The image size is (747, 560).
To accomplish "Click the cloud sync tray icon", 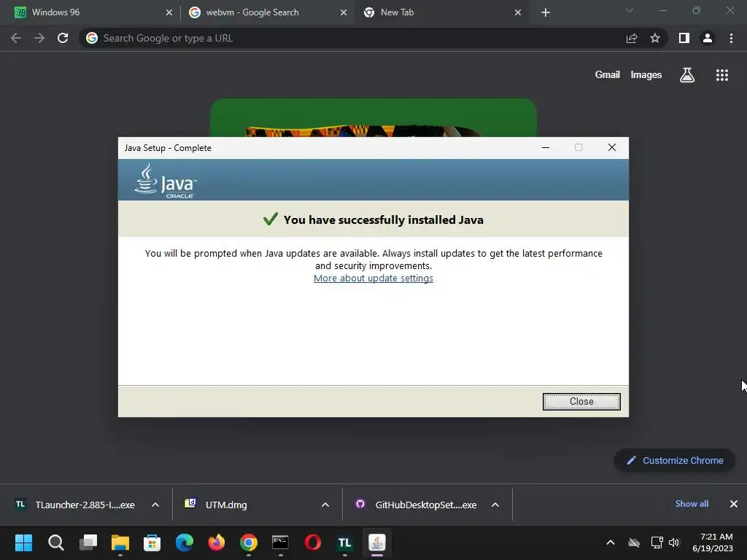I will point(634,542).
